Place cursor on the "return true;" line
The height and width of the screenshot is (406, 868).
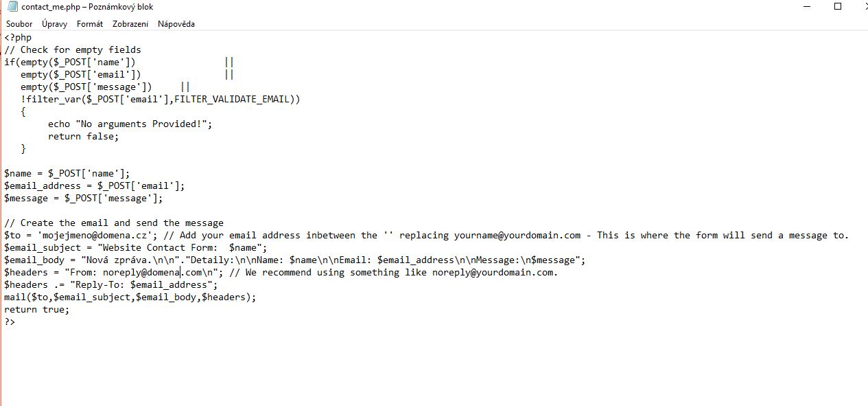pyautogui.click(x=36, y=310)
